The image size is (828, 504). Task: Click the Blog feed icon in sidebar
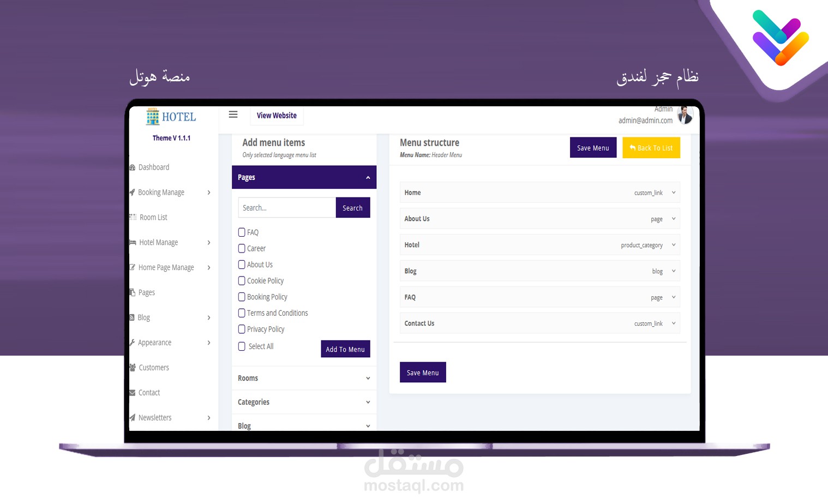(132, 317)
